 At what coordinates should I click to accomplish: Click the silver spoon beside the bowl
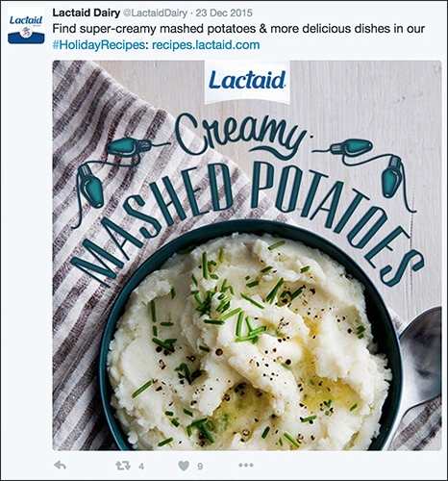click(x=418, y=366)
